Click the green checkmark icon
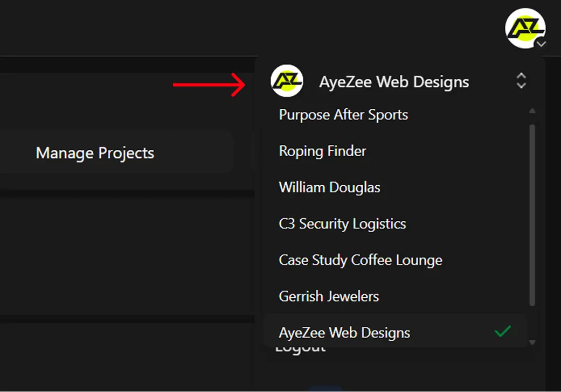This screenshot has width=561, height=392. [x=502, y=332]
